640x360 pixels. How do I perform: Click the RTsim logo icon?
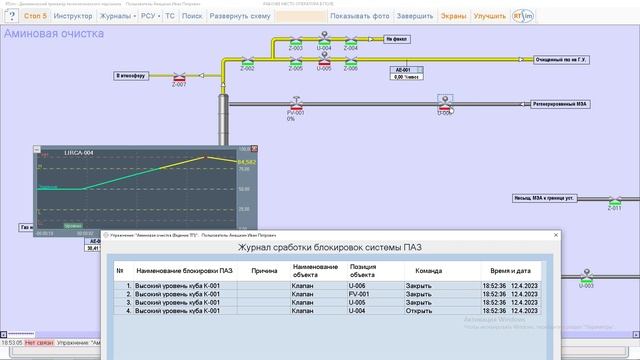pyautogui.click(x=523, y=16)
